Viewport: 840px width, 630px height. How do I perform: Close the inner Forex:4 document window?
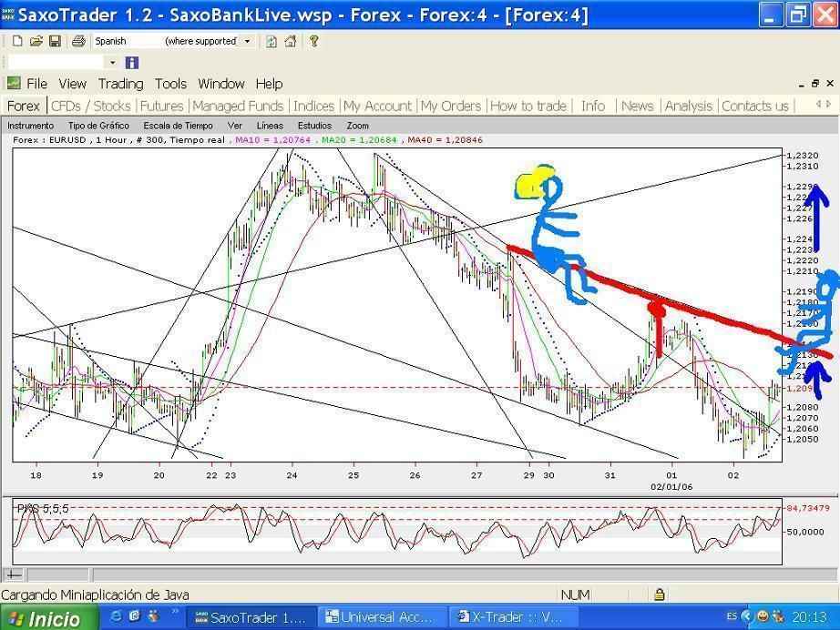click(x=830, y=83)
